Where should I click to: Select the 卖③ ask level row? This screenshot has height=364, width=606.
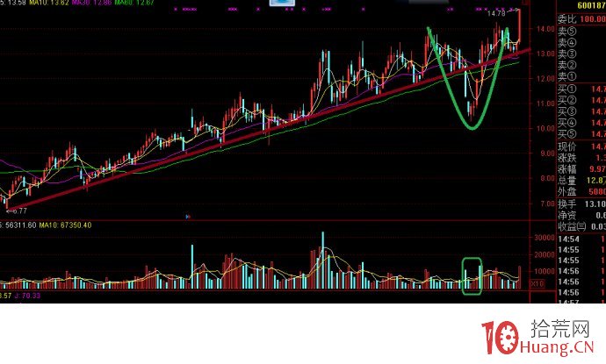[581, 54]
